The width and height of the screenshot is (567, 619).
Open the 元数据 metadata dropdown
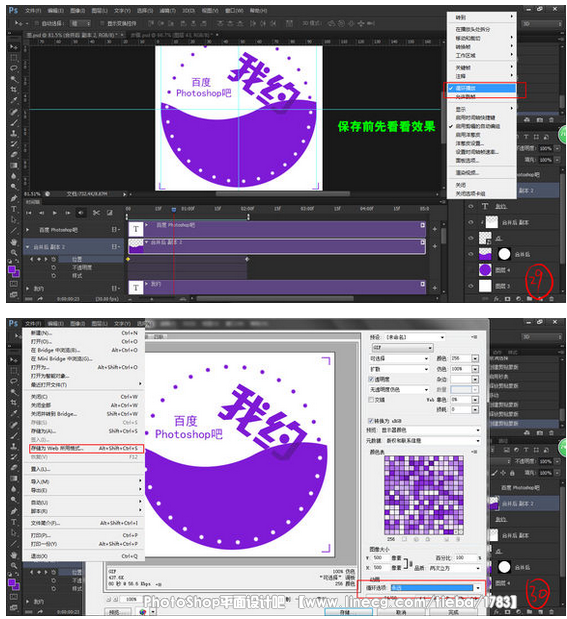coord(433,441)
